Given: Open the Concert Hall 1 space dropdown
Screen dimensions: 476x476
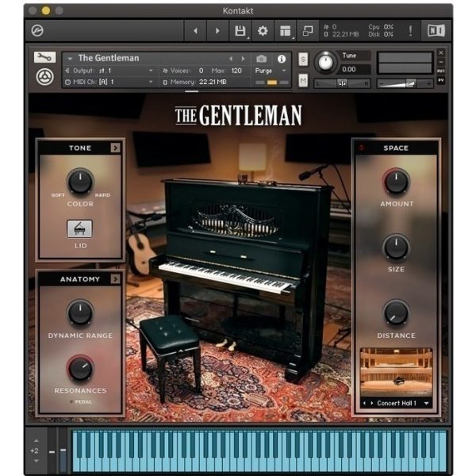Looking at the screenshot, I should (427, 404).
